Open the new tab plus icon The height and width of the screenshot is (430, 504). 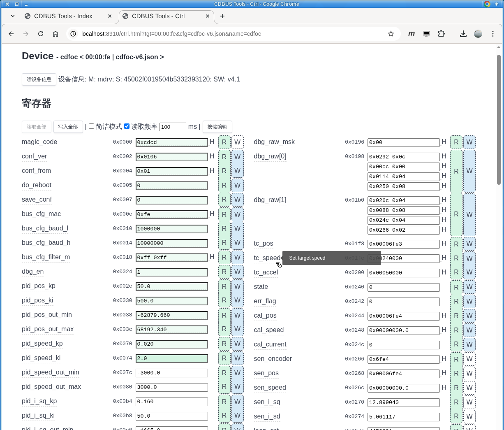(222, 16)
